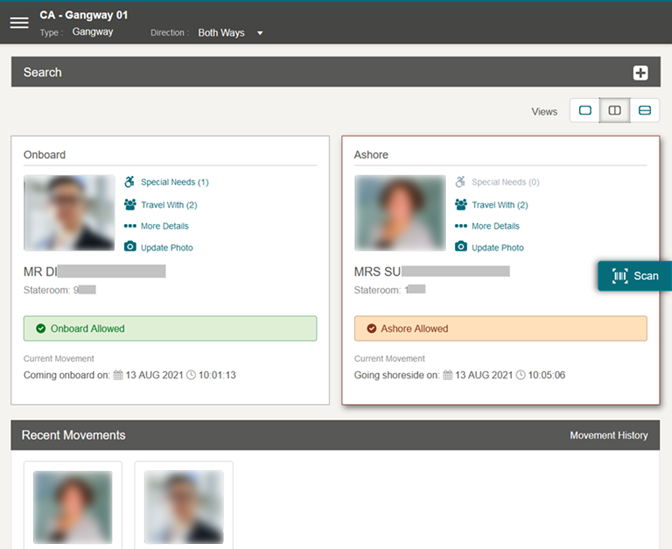The image size is (672, 549).
Task: Click greyed wheelchair icon in Ashore card
Action: (x=460, y=182)
